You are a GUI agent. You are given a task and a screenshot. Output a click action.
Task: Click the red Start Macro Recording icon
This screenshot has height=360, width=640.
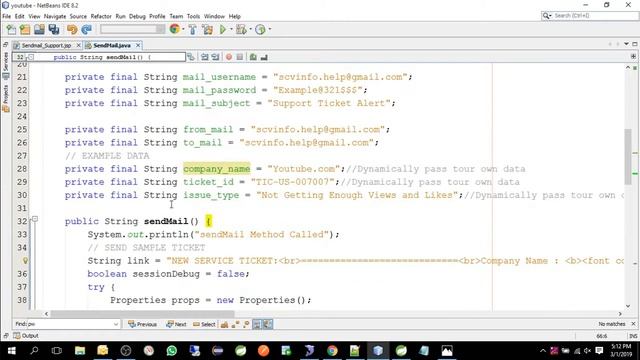pyautogui.click(x=229, y=57)
